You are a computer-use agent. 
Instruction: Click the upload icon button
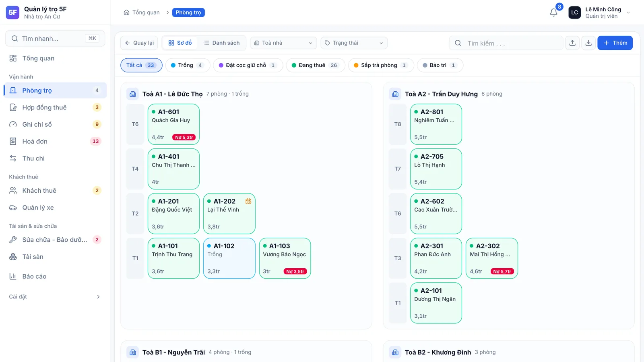(x=572, y=43)
